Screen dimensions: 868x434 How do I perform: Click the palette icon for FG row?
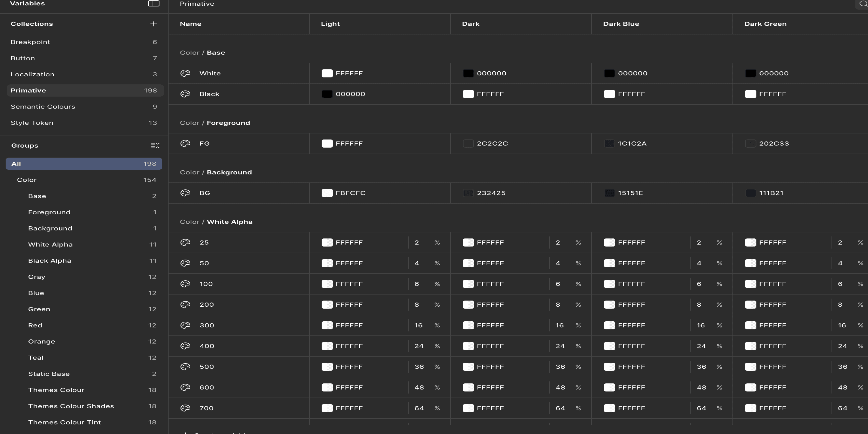pos(185,143)
